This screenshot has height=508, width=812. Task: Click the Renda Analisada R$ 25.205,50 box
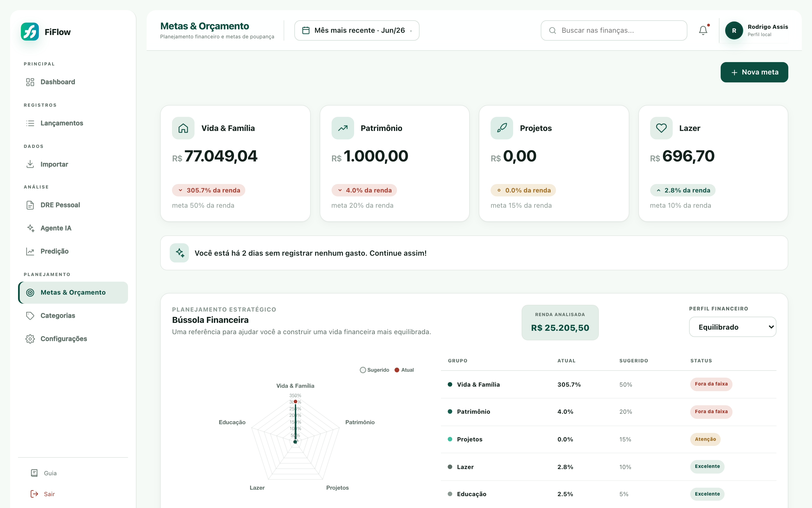[x=560, y=323]
